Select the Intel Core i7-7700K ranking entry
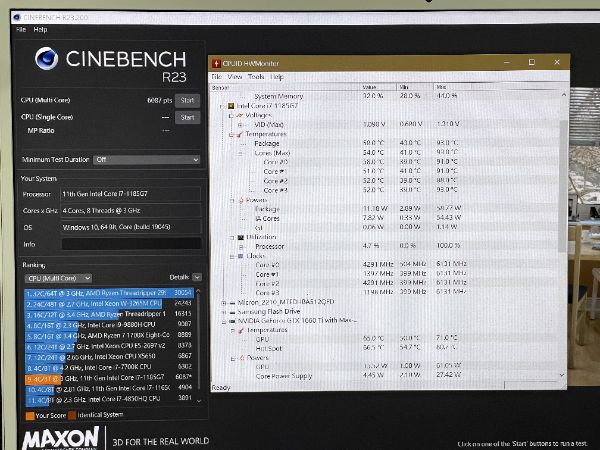The image size is (600, 450). click(109, 367)
